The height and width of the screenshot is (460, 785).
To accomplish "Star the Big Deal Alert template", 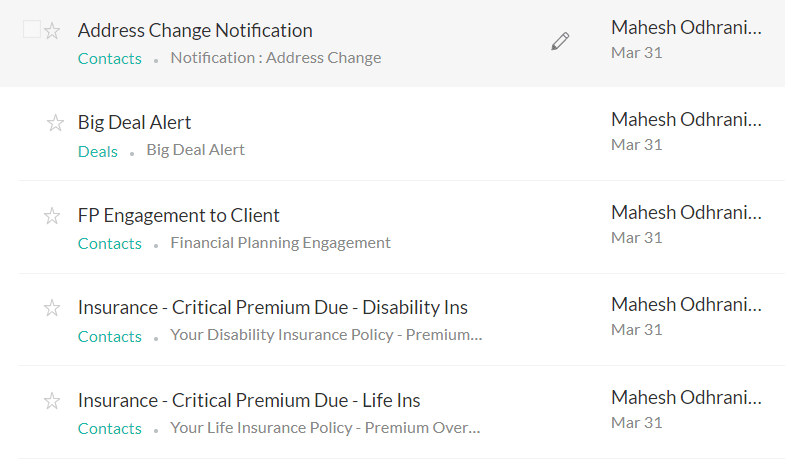I will coord(55,123).
